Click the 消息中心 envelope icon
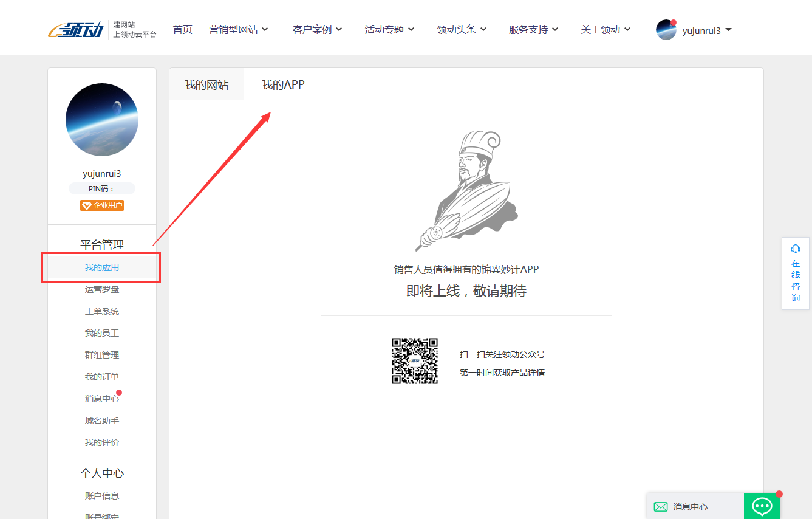The height and width of the screenshot is (519, 812). tap(660, 506)
